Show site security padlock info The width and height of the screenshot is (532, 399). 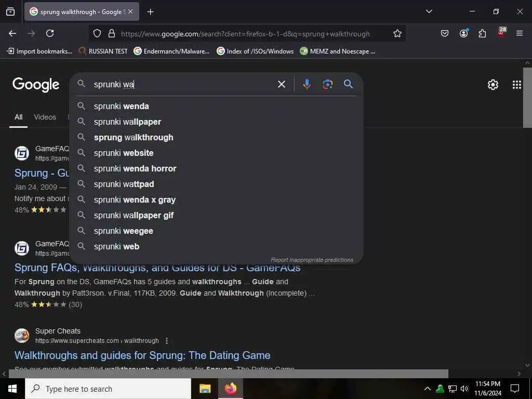[x=112, y=34]
